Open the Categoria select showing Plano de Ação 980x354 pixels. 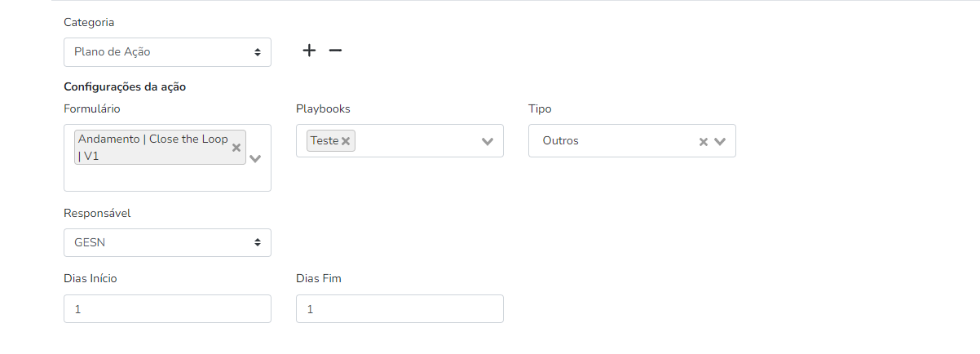pos(167,52)
